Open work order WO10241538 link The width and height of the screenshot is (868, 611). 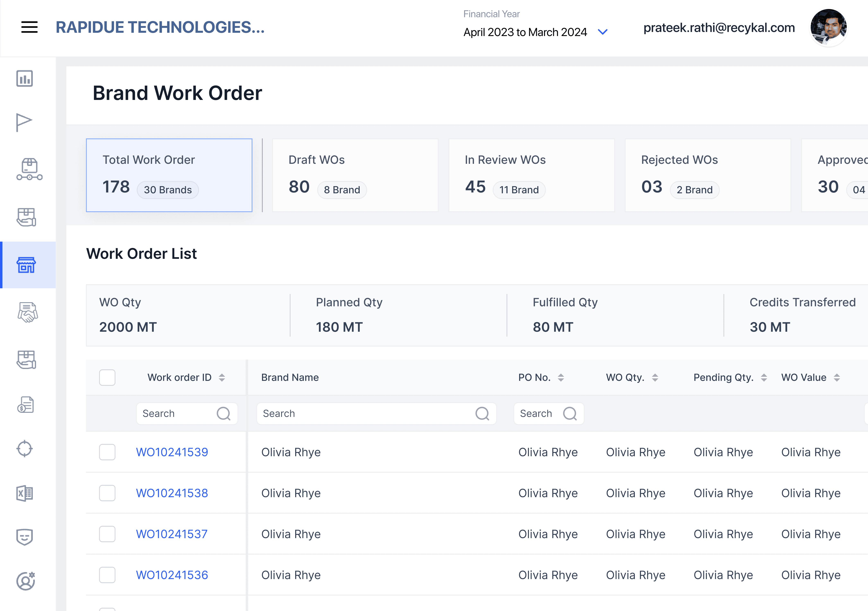(x=172, y=493)
